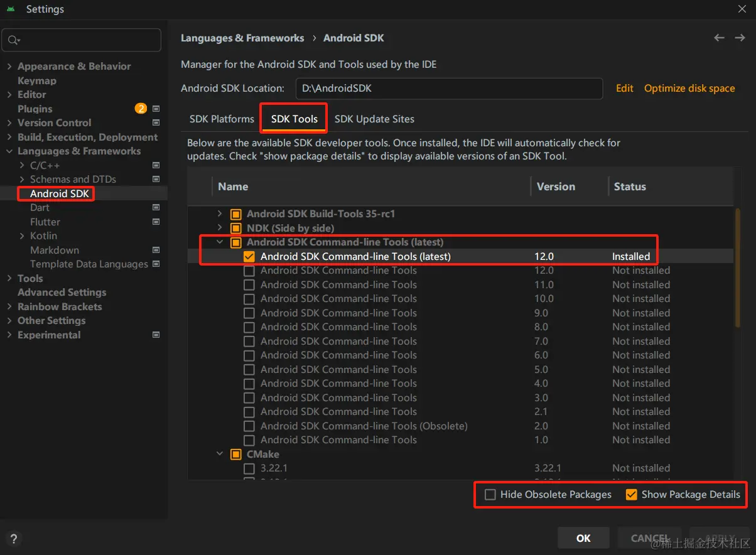Viewport: 756px width, 555px height.
Task: Click the project-level icon beside Experimental
Action: pyautogui.click(x=156, y=335)
